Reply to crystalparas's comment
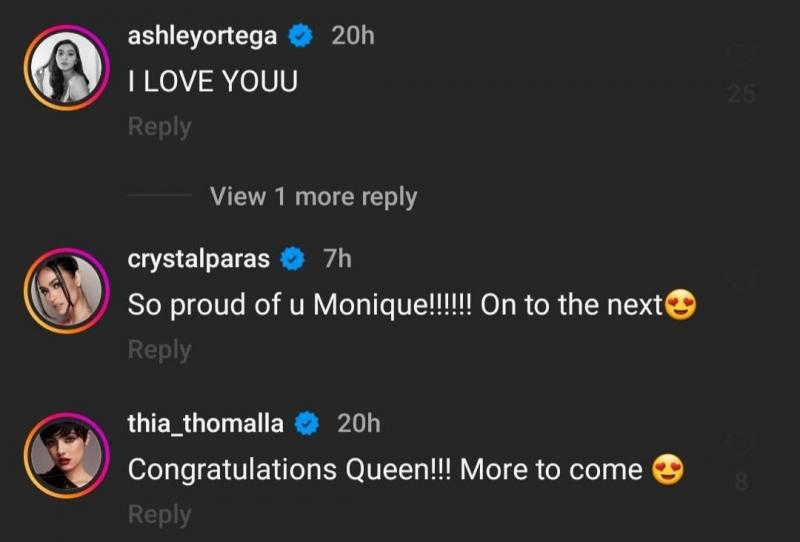Viewport: 800px width, 542px height. coord(159,350)
